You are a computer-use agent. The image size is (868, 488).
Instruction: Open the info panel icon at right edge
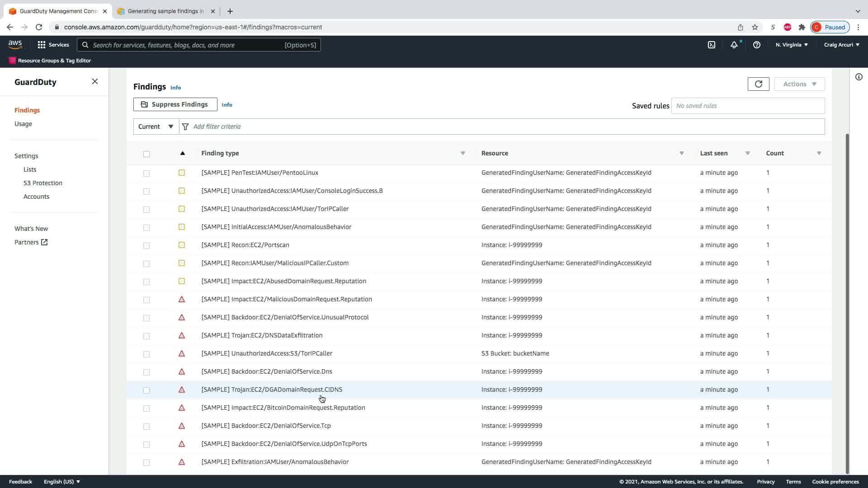point(859,77)
